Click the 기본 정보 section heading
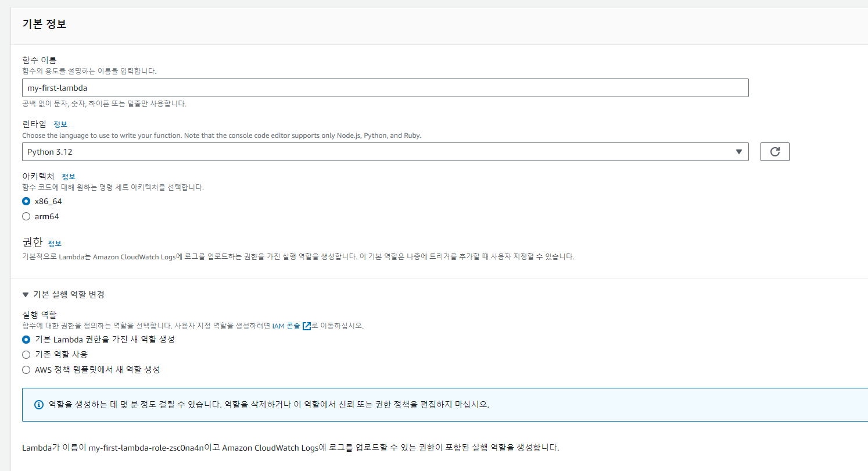 [x=44, y=24]
